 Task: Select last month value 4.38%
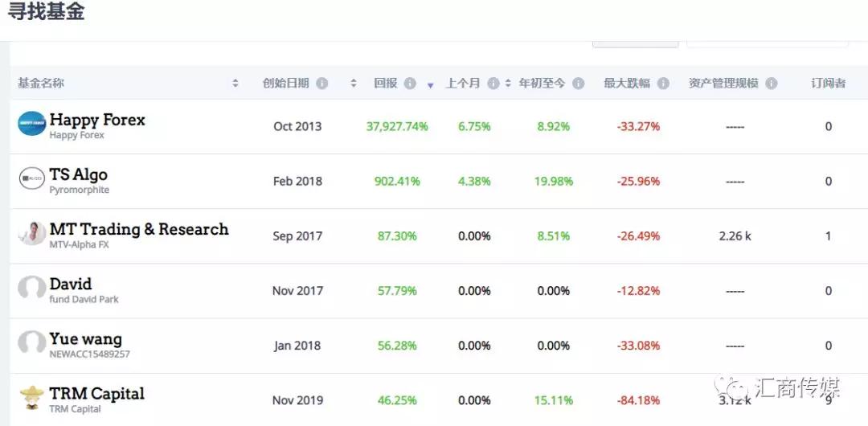(x=474, y=181)
